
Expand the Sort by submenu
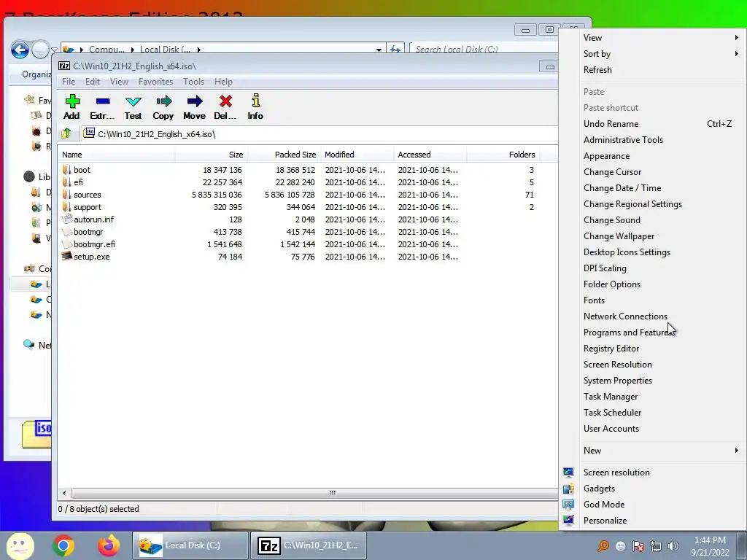tap(736, 54)
